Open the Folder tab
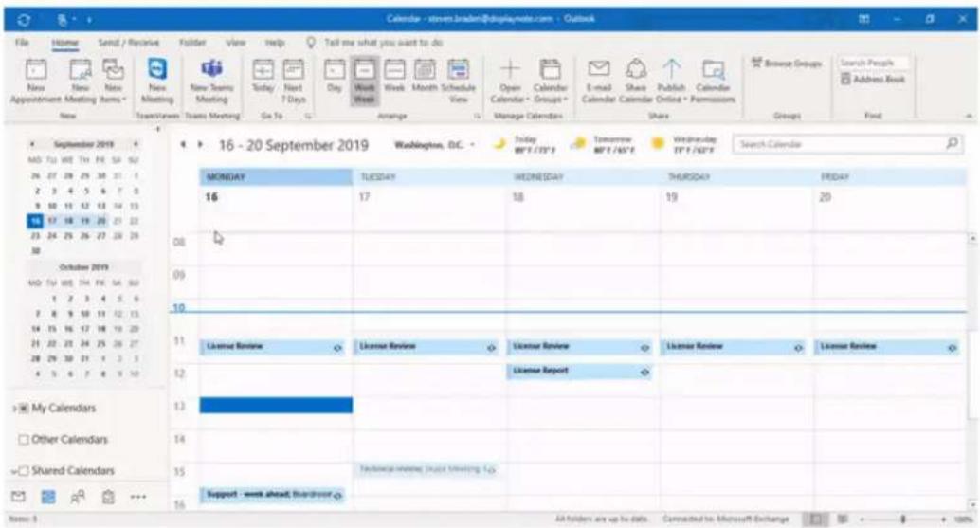The image size is (980, 528). click(192, 43)
